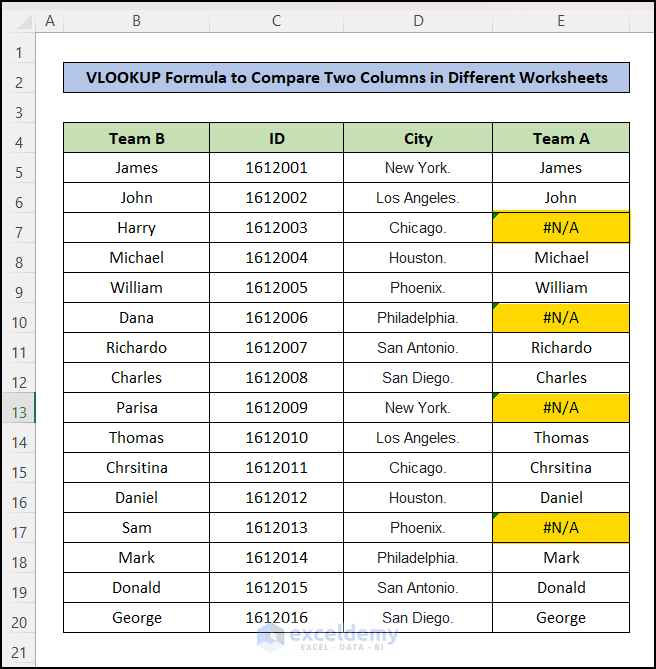Click the Select All corner triangle

pyautogui.click(x=18, y=20)
